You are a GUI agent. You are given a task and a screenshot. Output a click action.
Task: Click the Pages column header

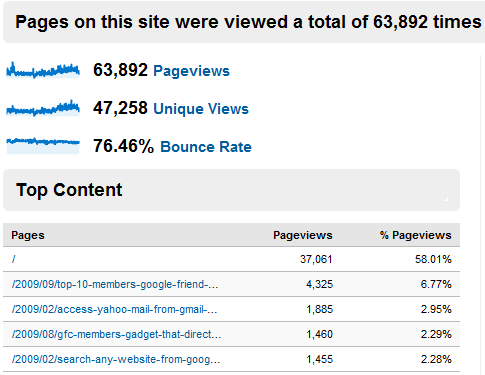[x=28, y=235]
